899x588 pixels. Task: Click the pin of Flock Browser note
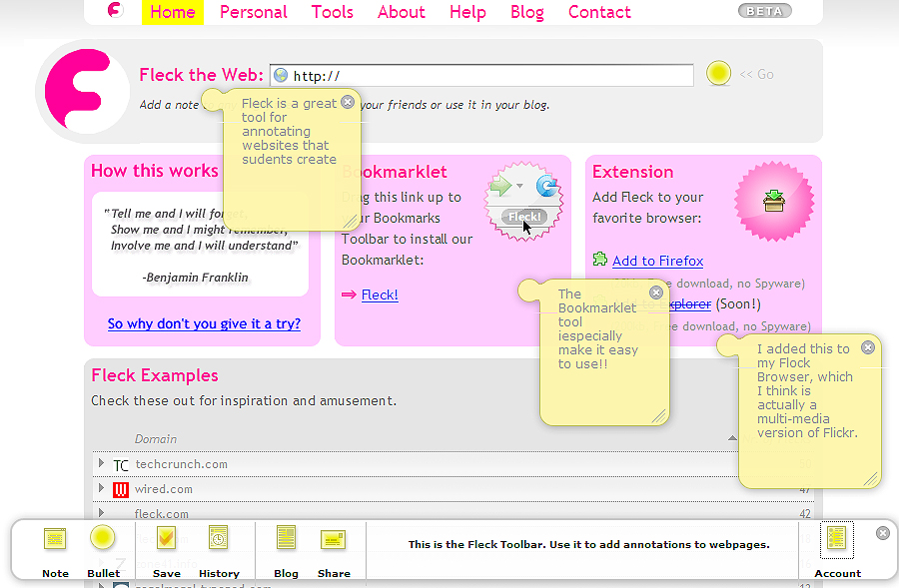(727, 345)
